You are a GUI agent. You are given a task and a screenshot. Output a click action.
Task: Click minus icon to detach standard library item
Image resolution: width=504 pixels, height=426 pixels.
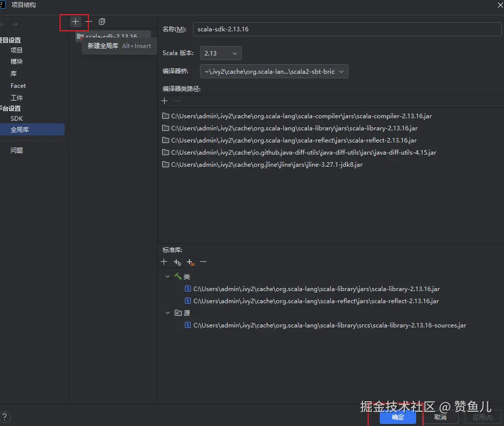pyautogui.click(x=204, y=262)
